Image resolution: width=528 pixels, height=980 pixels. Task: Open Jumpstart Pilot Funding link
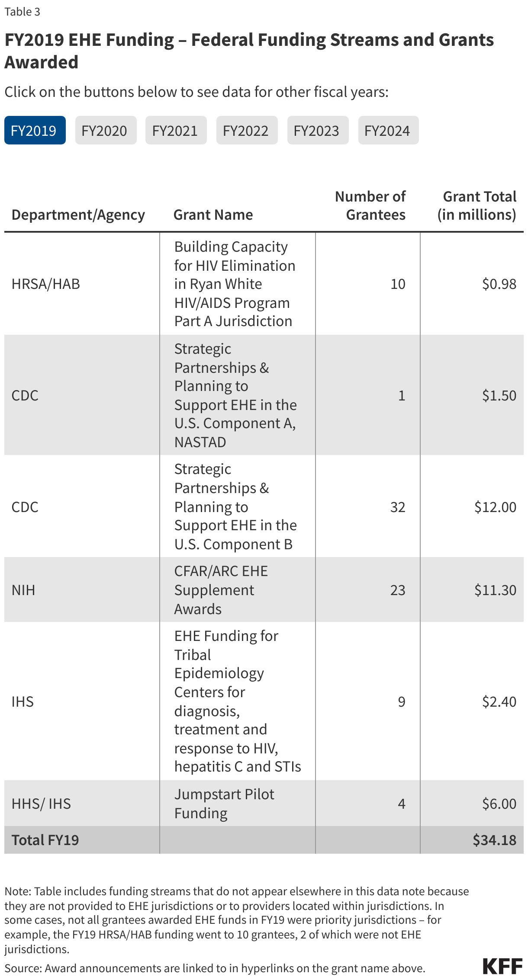[224, 804]
